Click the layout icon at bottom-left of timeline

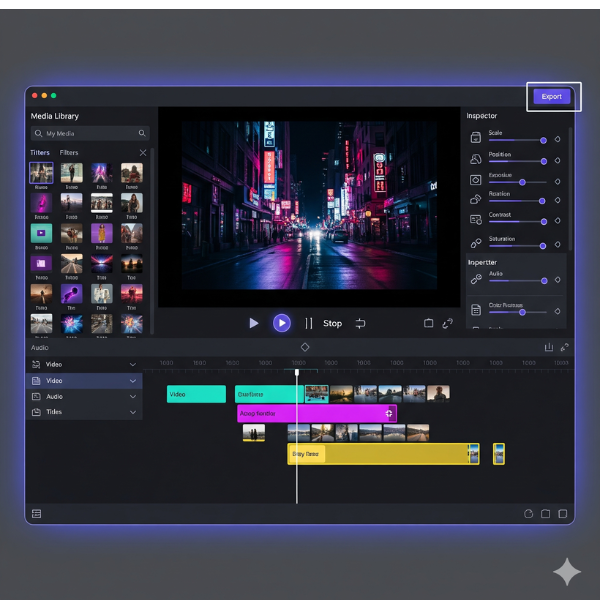[x=37, y=513]
